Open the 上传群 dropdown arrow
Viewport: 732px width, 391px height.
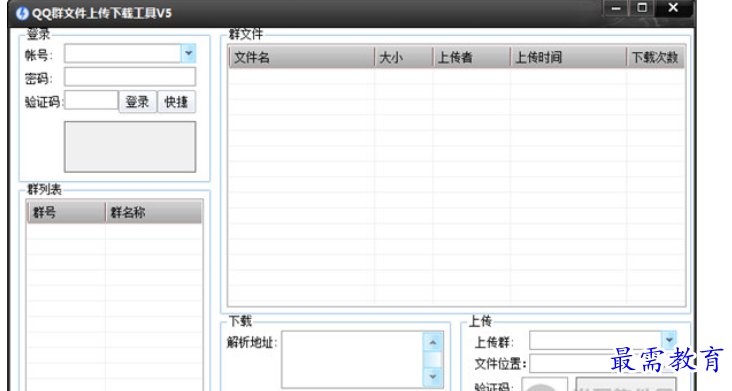(669, 340)
